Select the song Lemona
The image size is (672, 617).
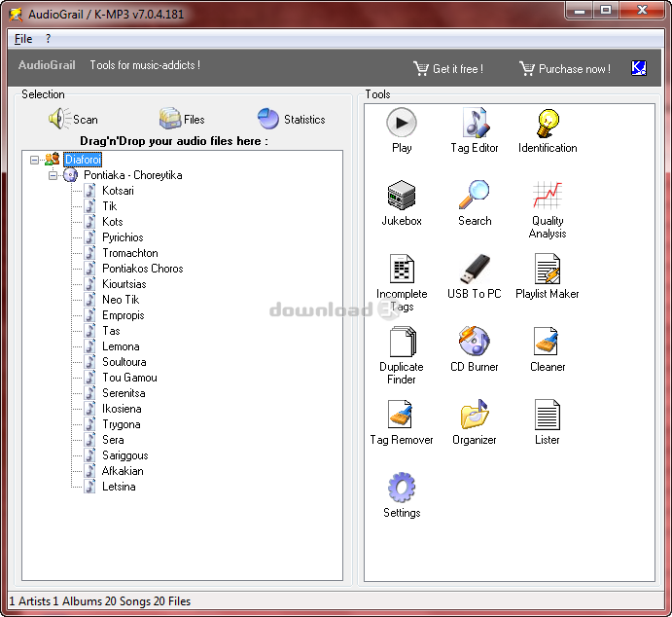point(121,346)
